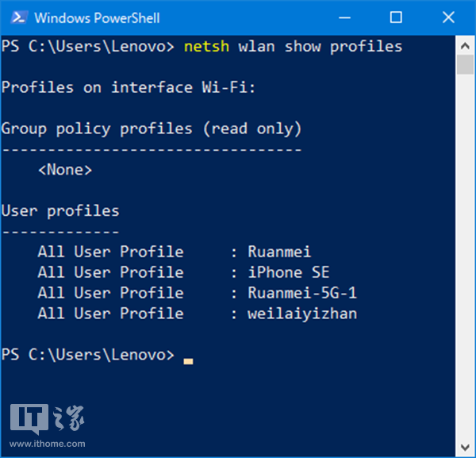
Task: Click the blinking cursor at the prompt
Action: click(188, 360)
